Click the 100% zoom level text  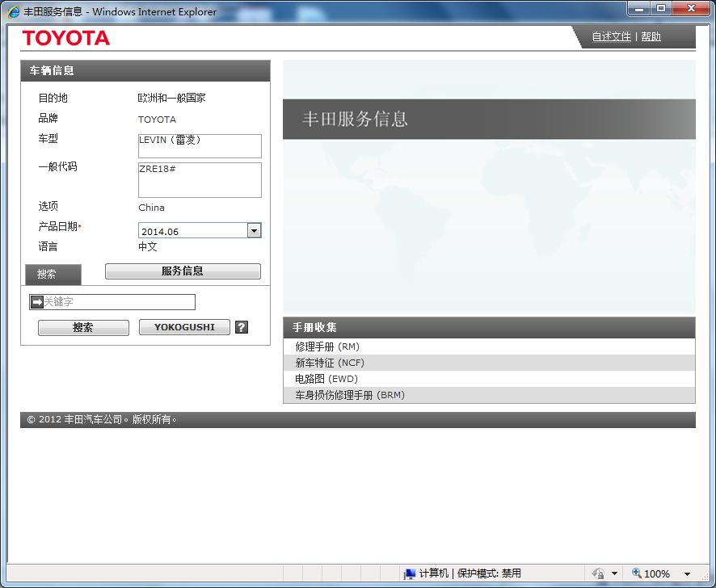coord(657,573)
